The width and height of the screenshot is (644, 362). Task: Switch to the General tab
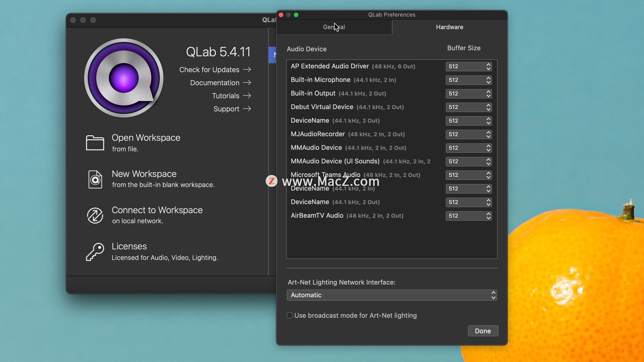[334, 27]
